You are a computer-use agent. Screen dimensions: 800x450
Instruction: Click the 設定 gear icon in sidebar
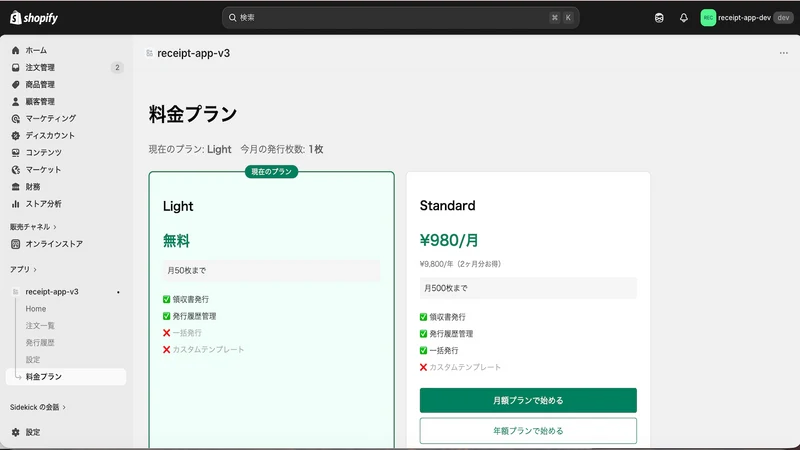15,432
